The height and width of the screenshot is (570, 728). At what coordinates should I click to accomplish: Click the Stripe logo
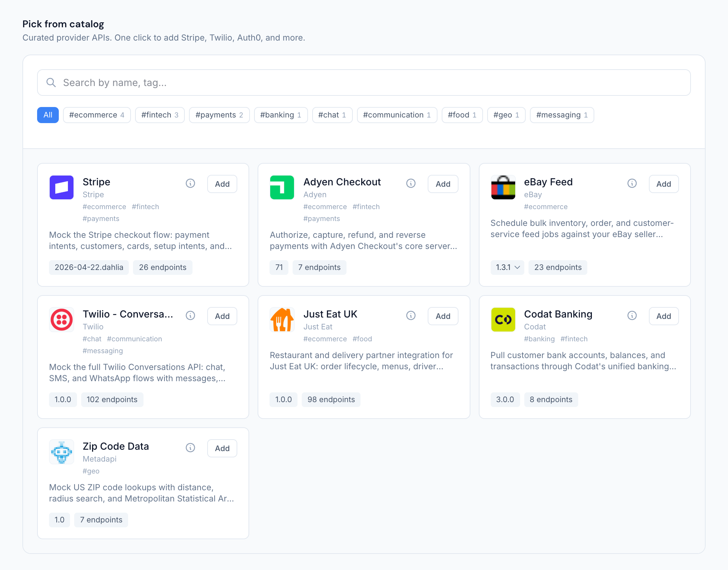[x=62, y=187]
